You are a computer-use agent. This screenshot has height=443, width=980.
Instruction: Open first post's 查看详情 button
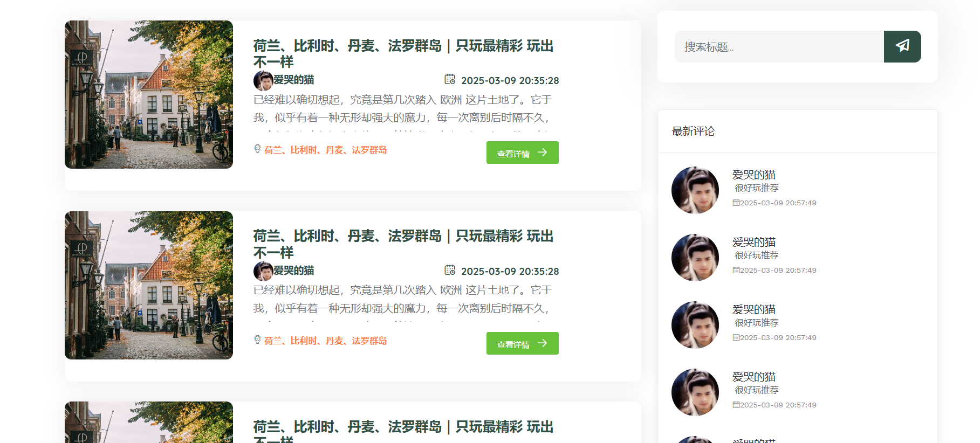tap(523, 153)
